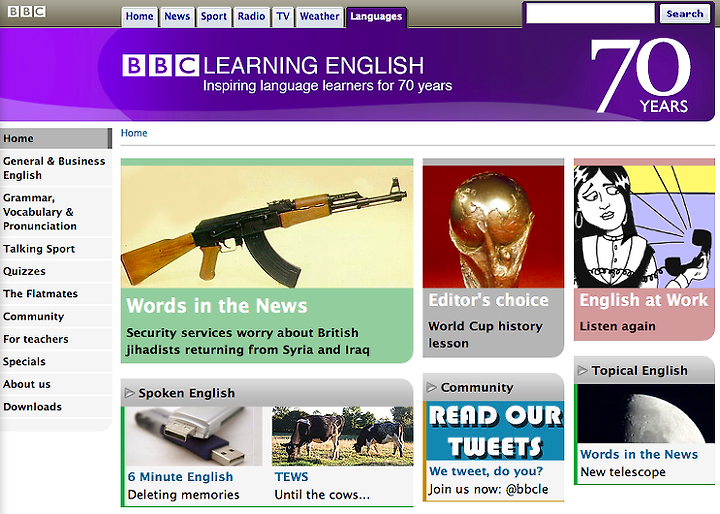Click the USB flash drive thumbnail

(x=195, y=436)
